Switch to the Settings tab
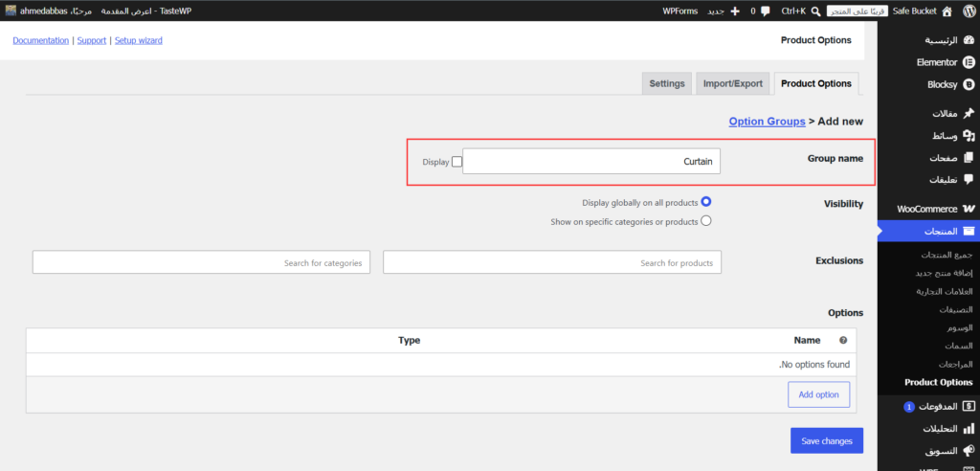Viewport: 980px width, 471px height. (667, 83)
